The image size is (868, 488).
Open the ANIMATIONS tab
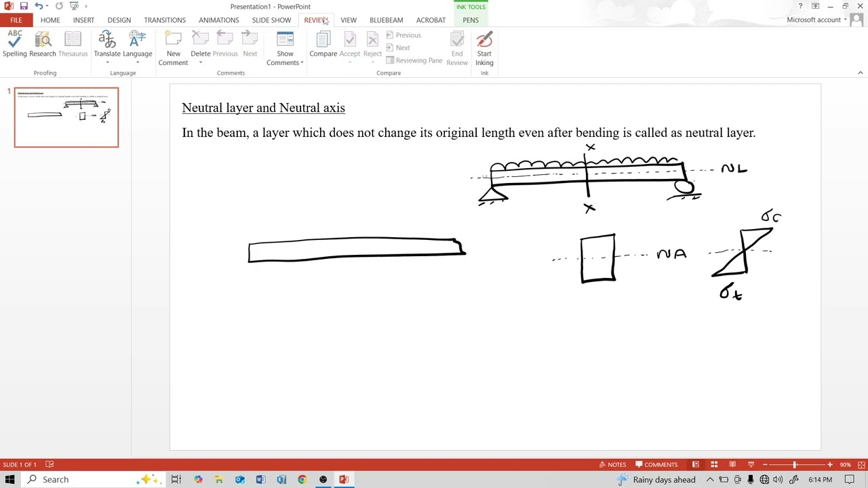coord(219,20)
